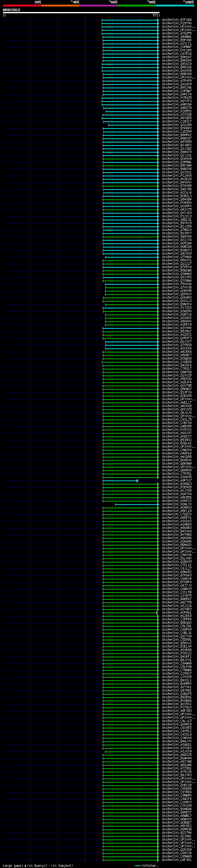Click the red ~20% identity legend segment
This screenshot has width=197, height=868.
click(22, 6)
